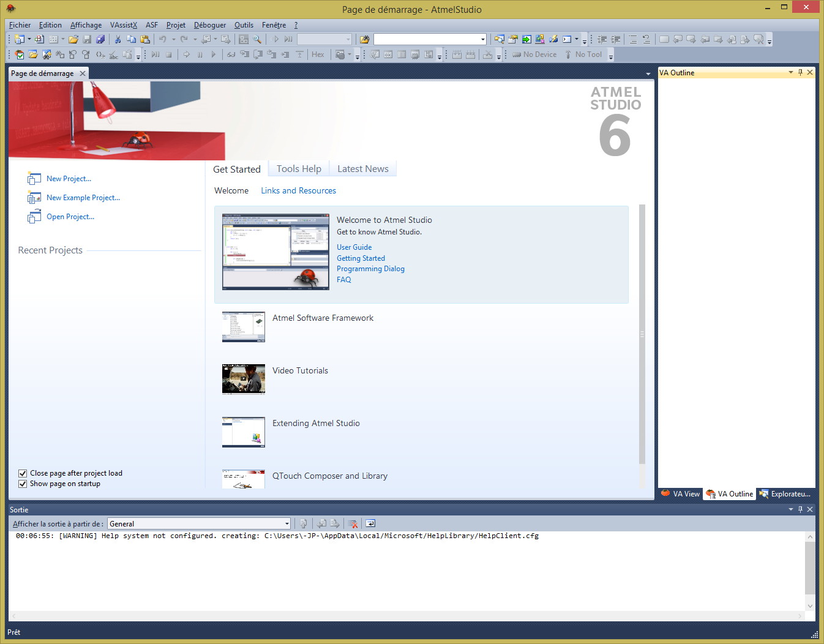The width and height of the screenshot is (824, 644).
Task: Click the Open File folder icon
Action: click(73, 39)
